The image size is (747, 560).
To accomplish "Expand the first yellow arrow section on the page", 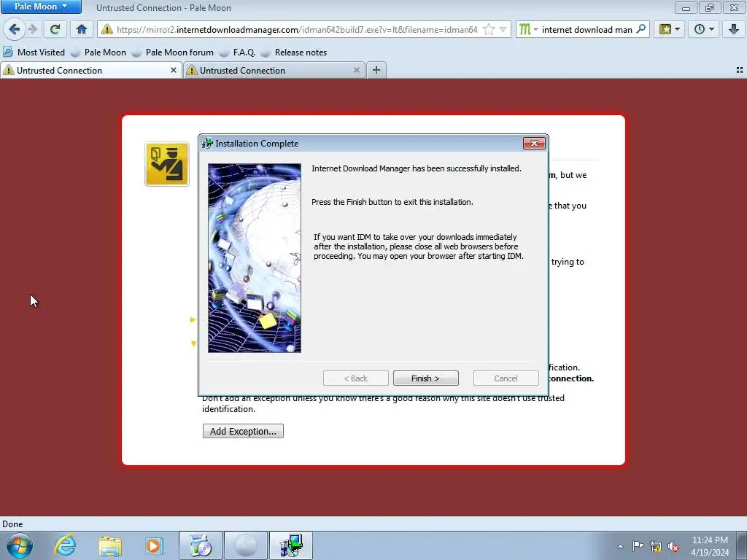I will click(193, 319).
